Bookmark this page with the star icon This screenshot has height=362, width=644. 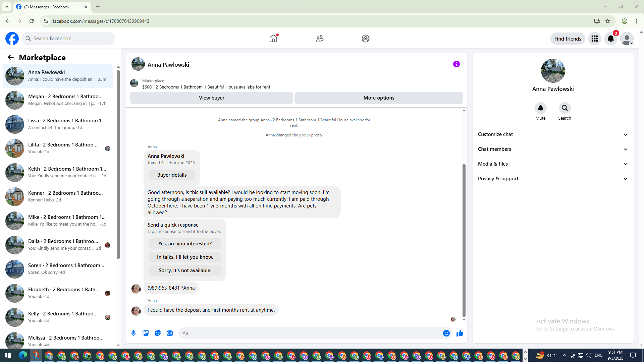pyautogui.click(x=608, y=21)
